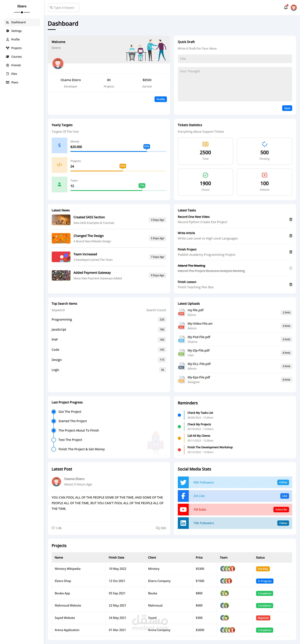Open Dashboard in the sidebar
This screenshot has height=644, width=300.
22,22
